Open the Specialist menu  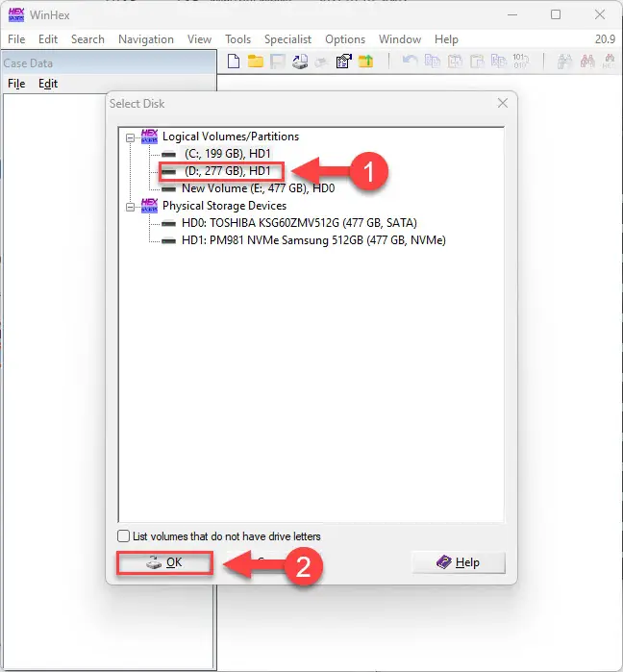click(x=287, y=39)
